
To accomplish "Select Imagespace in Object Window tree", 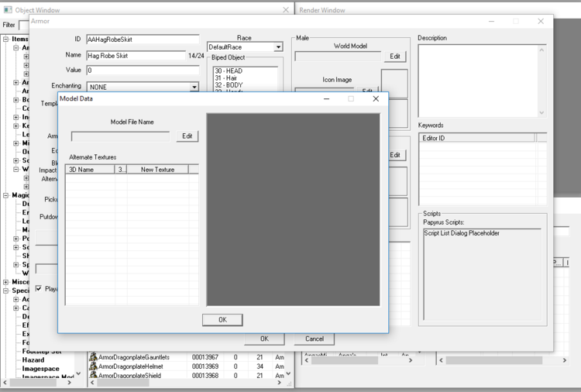I will coord(40,369).
